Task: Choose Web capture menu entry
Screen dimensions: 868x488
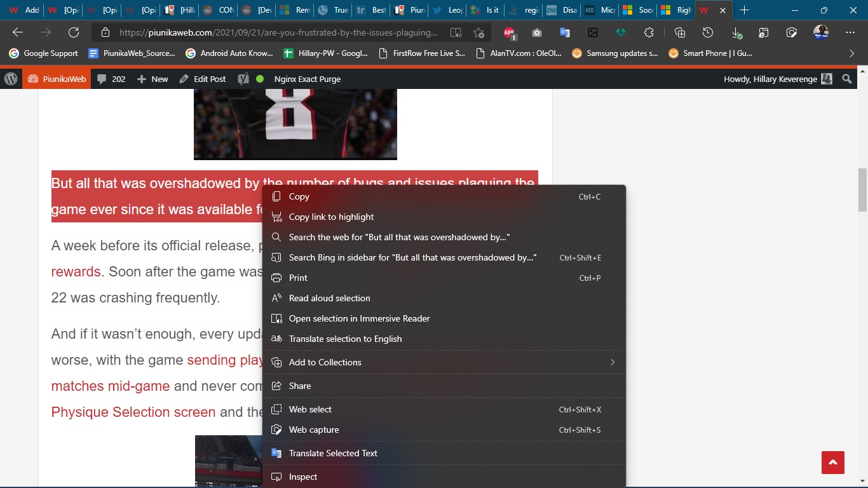Action: 444,430
